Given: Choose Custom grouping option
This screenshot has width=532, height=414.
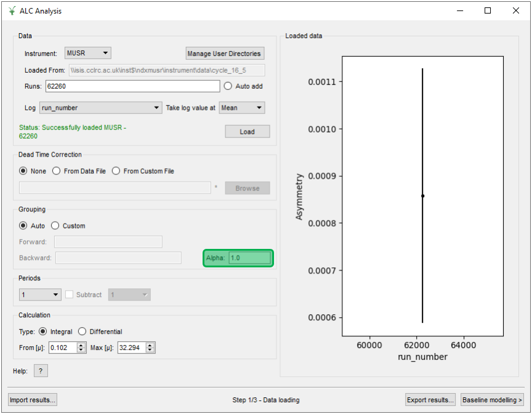Looking at the screenshot, I should pos(55,226).
